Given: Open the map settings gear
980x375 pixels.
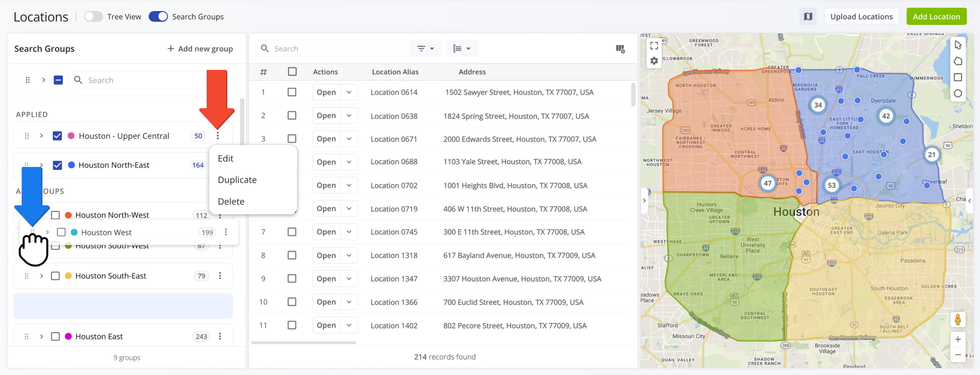Looking at the screenshot, I should (x=654, y=61).
